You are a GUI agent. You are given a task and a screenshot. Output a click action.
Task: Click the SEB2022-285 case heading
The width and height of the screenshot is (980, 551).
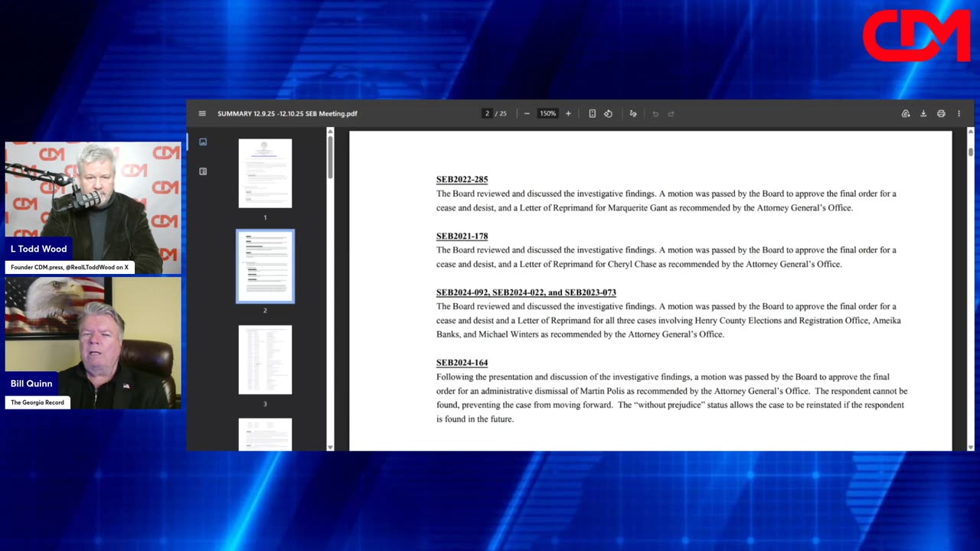click(462, 180)
